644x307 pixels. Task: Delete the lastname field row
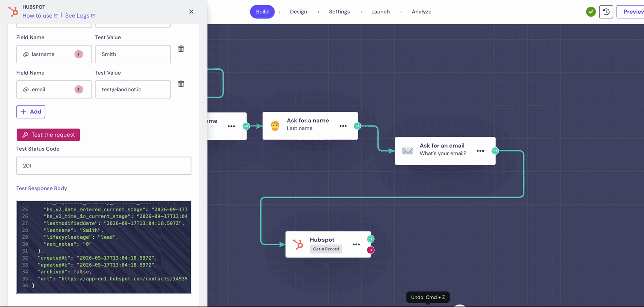tap(181, 49)
